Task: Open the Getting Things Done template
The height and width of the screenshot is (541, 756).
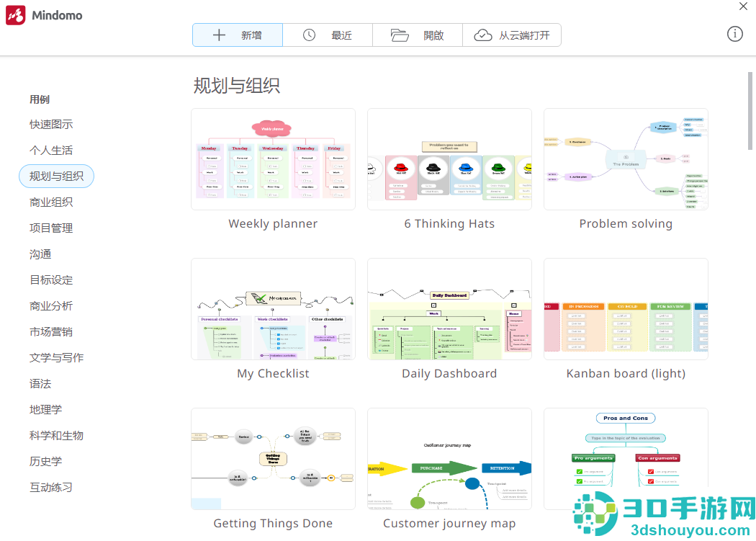Action: click(273, 459)
